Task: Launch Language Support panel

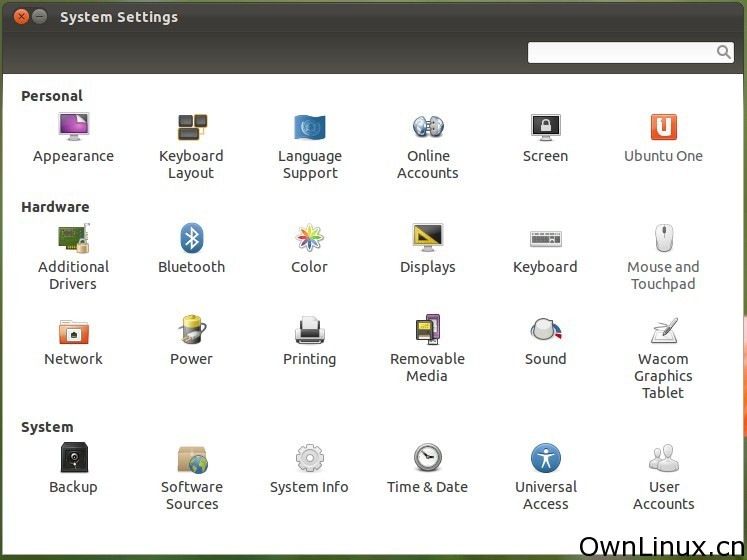Action: click(x=309, y=128)
